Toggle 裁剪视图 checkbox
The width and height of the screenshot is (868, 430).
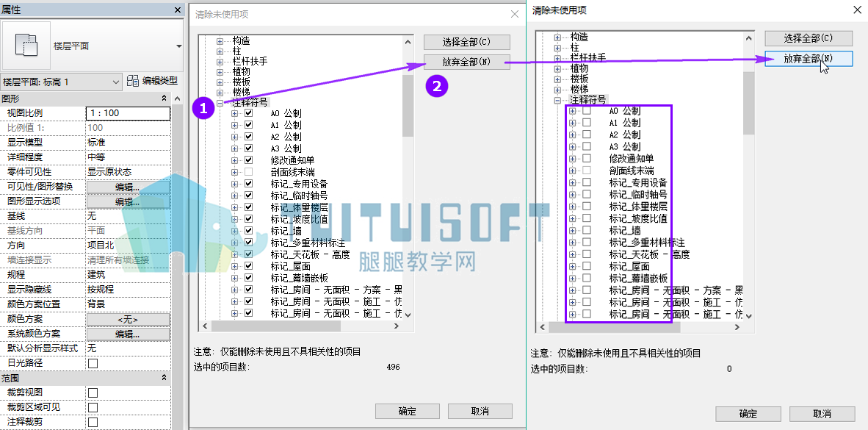93,393
